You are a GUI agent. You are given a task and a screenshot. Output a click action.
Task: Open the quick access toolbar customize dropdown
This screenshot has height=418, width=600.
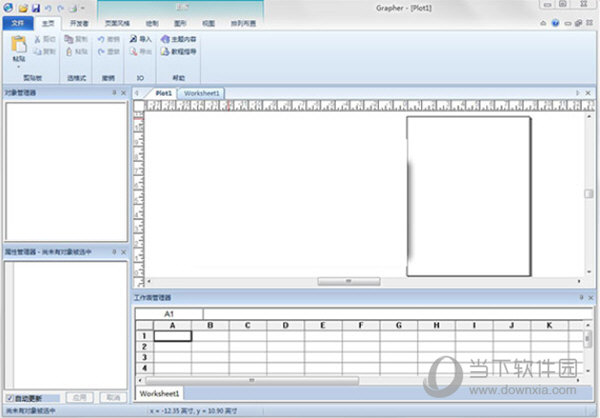click(x=83, y=8)
